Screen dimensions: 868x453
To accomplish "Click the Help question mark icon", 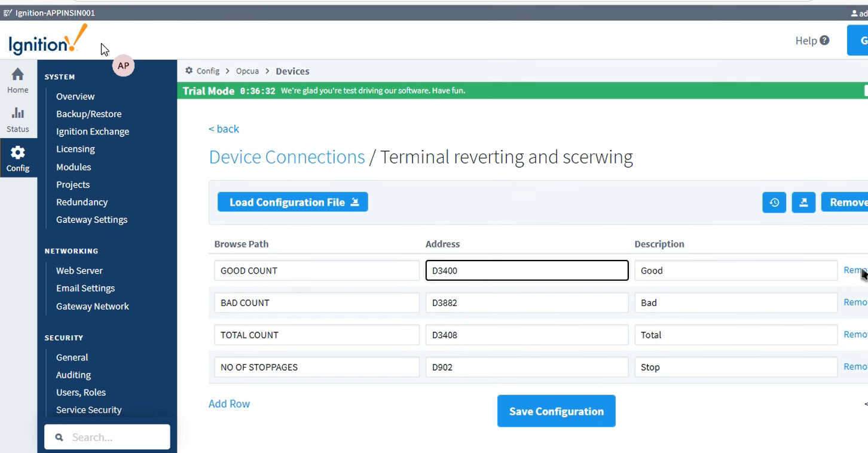I will 824,41.
